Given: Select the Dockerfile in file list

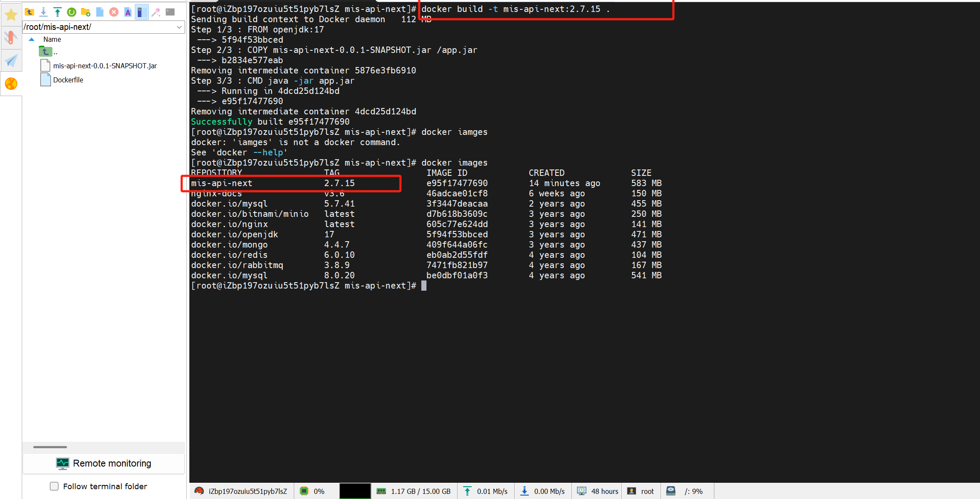Looking at the screenshot, I should point(68,80).
